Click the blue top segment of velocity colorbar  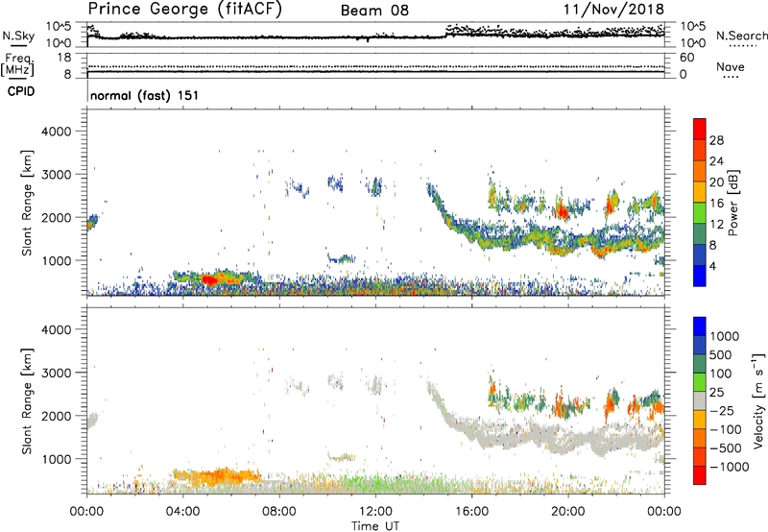click(x=700, y=326)
